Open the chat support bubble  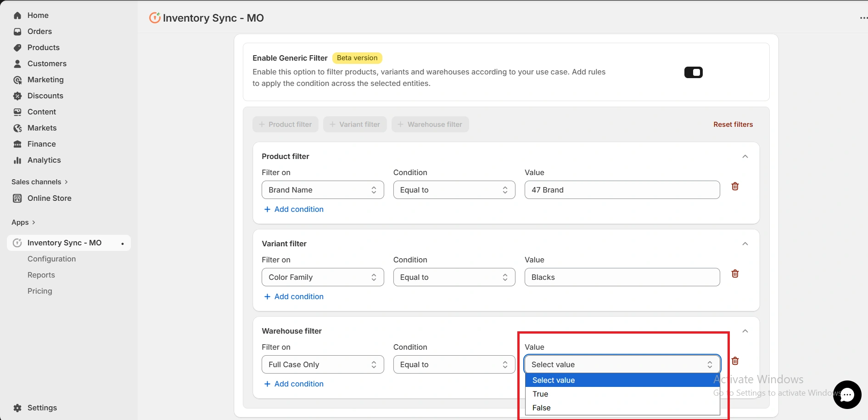coord(847,394)
